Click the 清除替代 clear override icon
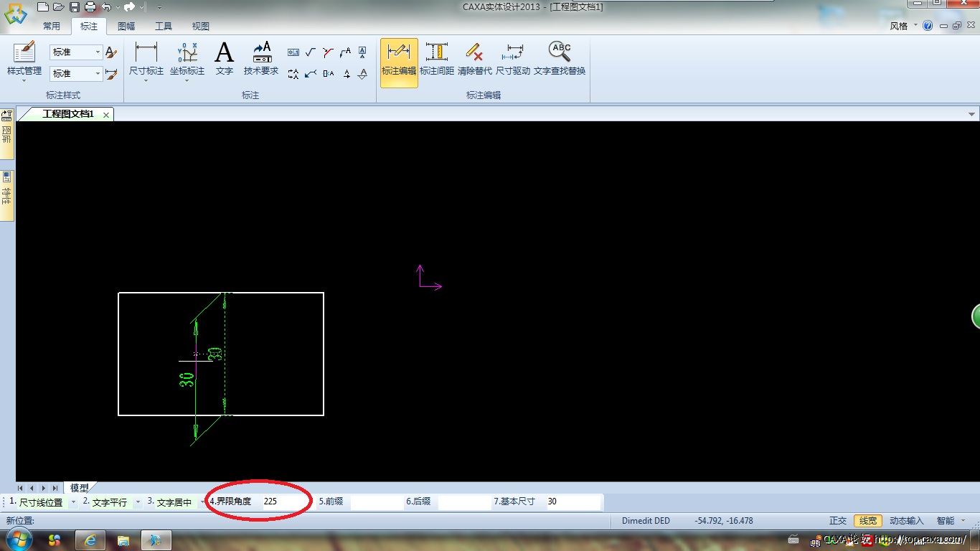Screen dimensions: 980x551 (x=474, y=59)
